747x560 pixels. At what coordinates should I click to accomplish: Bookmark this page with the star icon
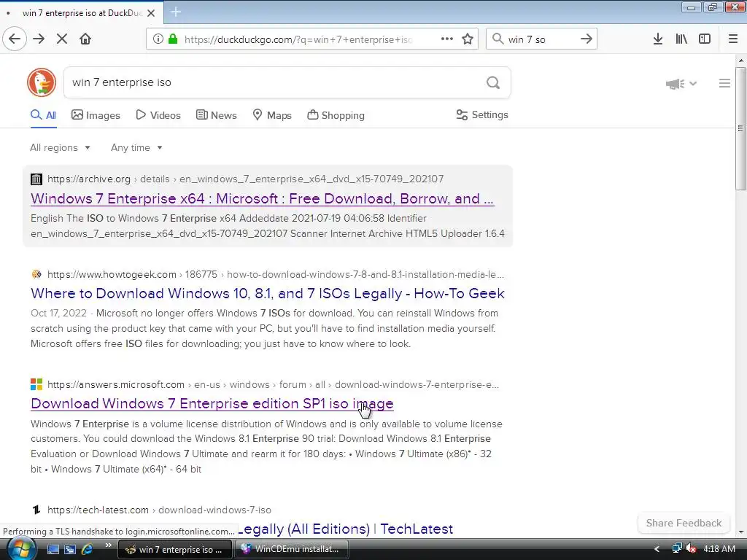[468, 39]
